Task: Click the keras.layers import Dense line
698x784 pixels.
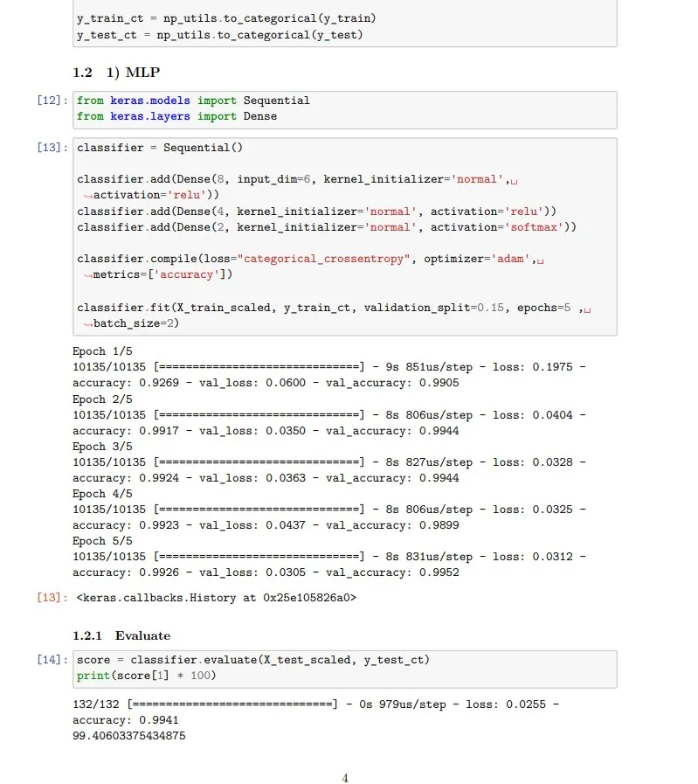Action: (176, 116)
